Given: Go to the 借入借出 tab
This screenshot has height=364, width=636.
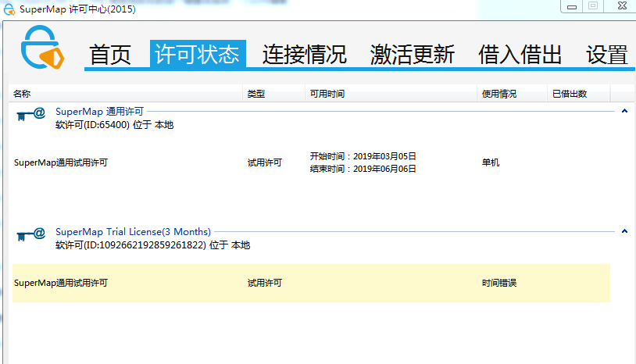Looking at the screenshot, I should click(520, 55).
